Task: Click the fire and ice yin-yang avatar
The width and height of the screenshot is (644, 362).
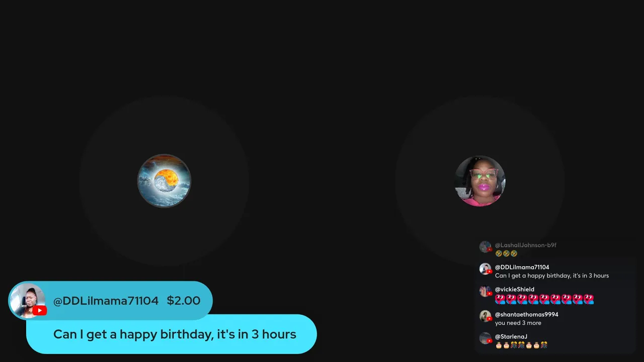Action: point(164,181)
